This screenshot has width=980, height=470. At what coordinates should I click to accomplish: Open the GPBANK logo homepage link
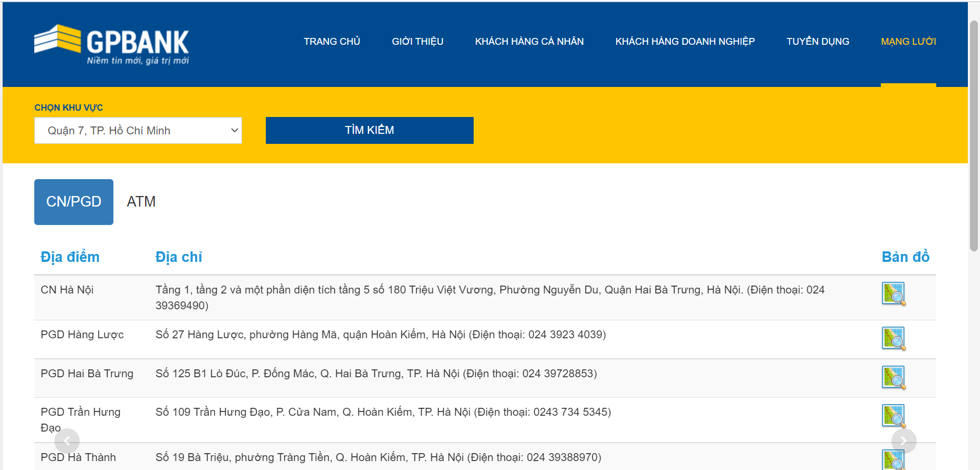pos(111,45)
